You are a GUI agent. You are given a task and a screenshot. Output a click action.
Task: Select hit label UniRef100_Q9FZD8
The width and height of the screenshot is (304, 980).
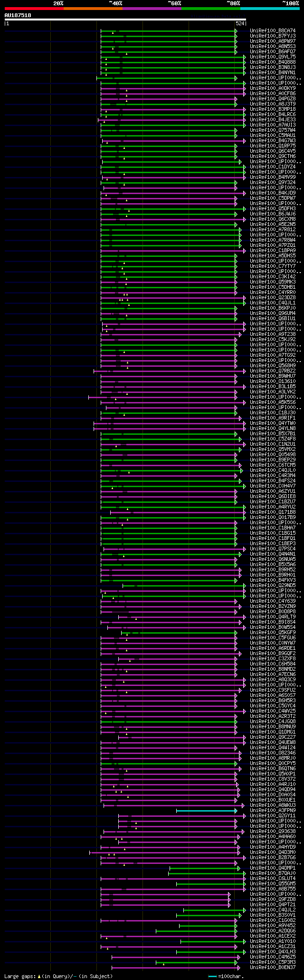pos(273,899)
